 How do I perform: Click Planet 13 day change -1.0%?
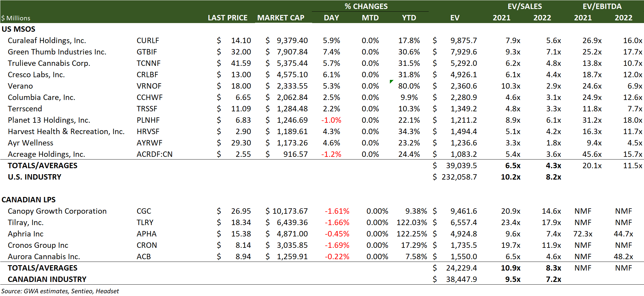click(x=331, y=120)
